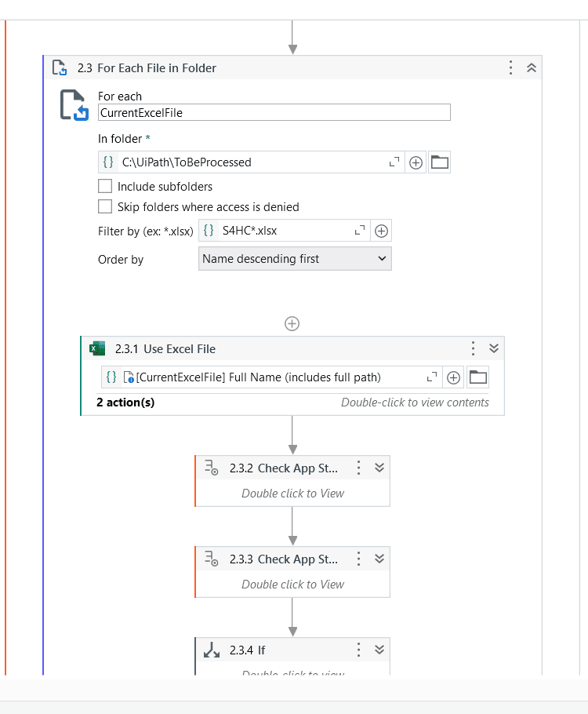Click the For Each File in Folder header icon

click(x=60, y=67)
